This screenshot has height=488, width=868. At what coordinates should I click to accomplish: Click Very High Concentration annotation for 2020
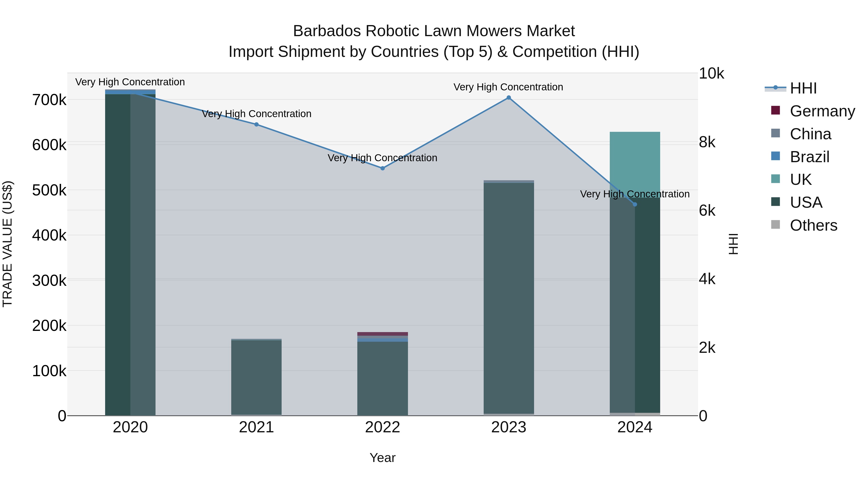(130, 82)
